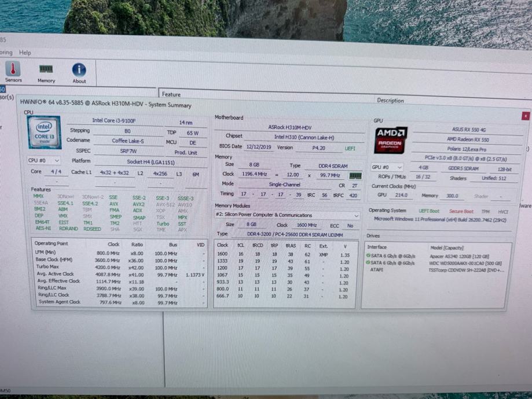The image size is (532, 399).
Task: Click the GPU clock 214.0 value
Action: click(401, 195)
